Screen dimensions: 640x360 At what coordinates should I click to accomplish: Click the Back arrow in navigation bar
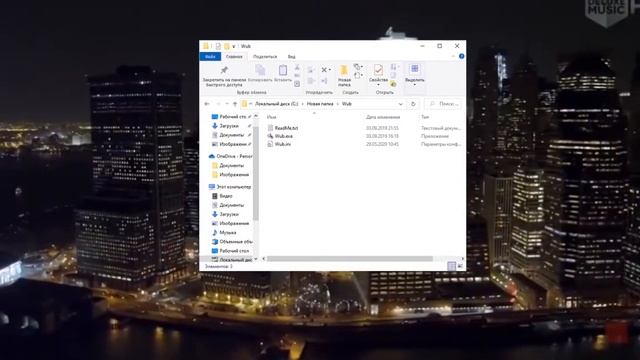[207, 104]
